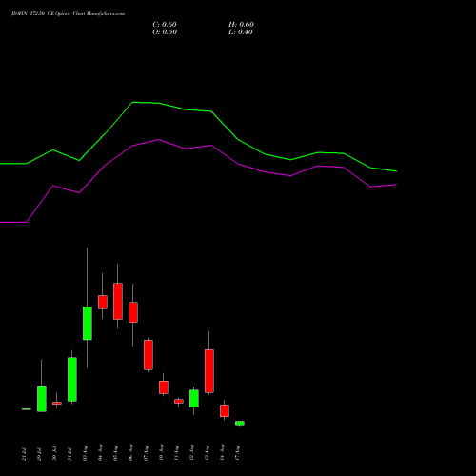This screenshot has height=476, width=476.
Task: Click the purple indicator line peak
Action: [x=159, y=139]
